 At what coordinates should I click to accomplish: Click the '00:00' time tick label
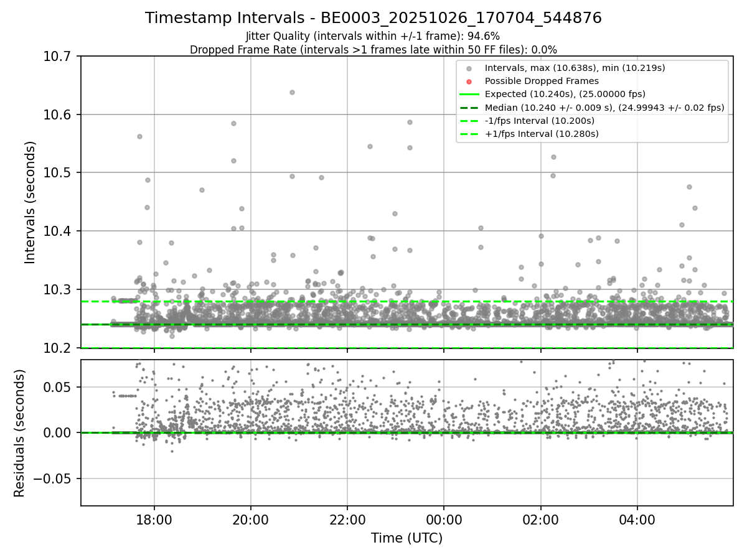coord(444,519)
